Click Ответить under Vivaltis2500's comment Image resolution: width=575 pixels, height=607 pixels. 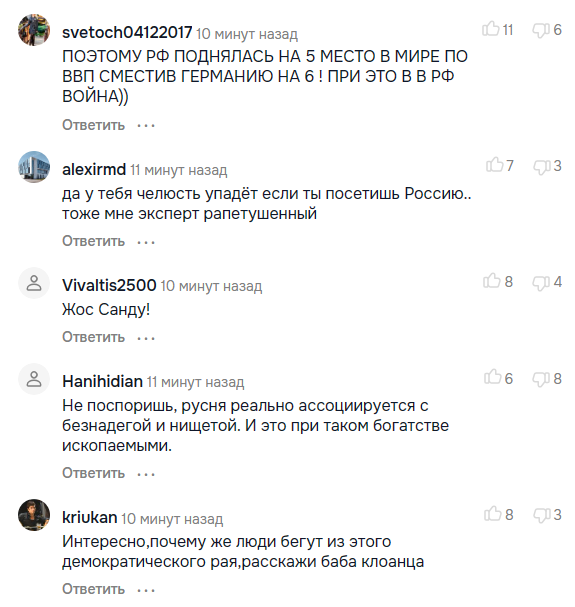click(x=93, y=337)
